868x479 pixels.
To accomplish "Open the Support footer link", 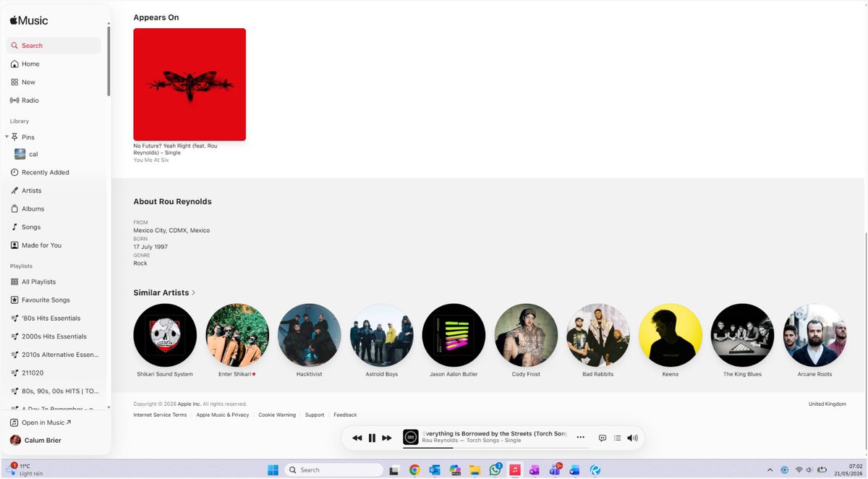I will (315, 415).
